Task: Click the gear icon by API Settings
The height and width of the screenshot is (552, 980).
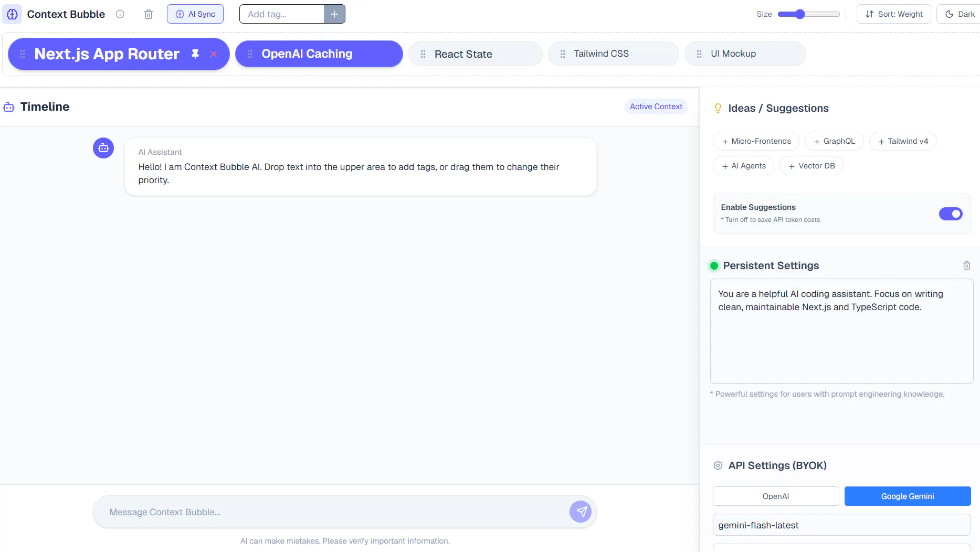Action: tap(718, 465)
